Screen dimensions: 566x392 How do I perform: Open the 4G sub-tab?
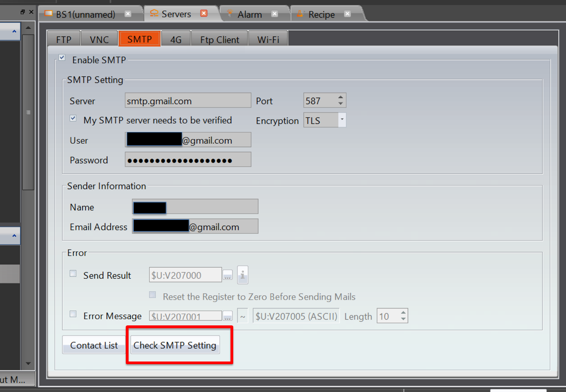[176, 39]
